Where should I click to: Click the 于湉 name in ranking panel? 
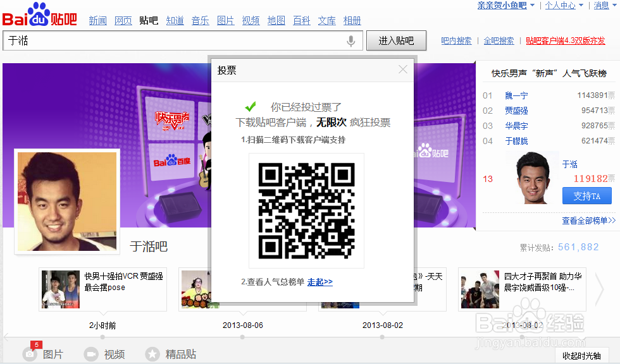coord(570,164)
